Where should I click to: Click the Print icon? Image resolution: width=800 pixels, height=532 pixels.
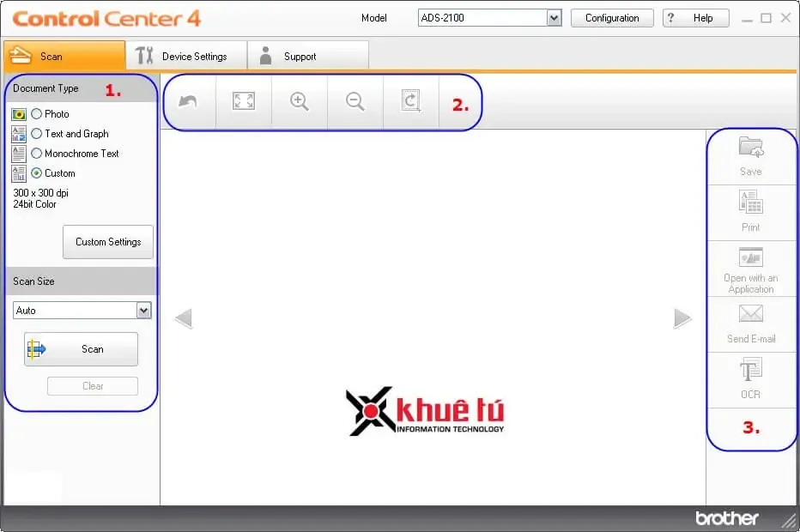click(x=750, y=212)
